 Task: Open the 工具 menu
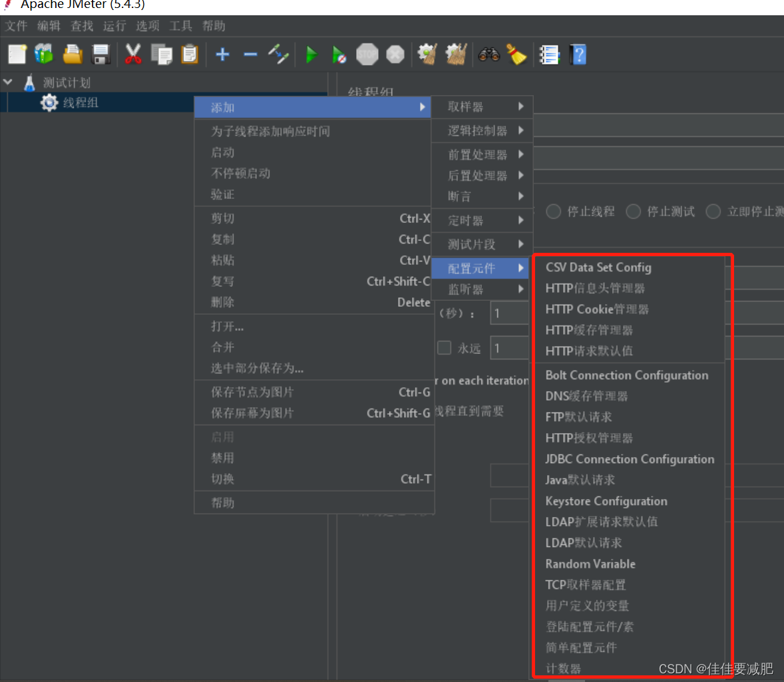180,26
